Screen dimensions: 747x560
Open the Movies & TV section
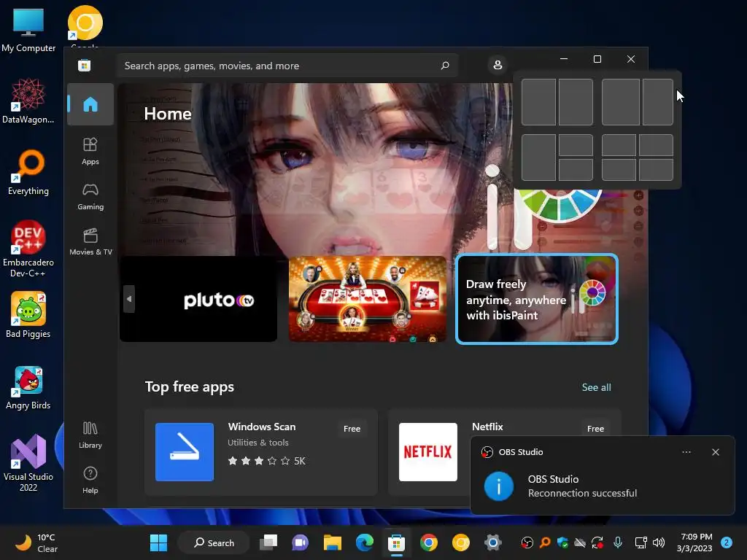coord(90,241)
